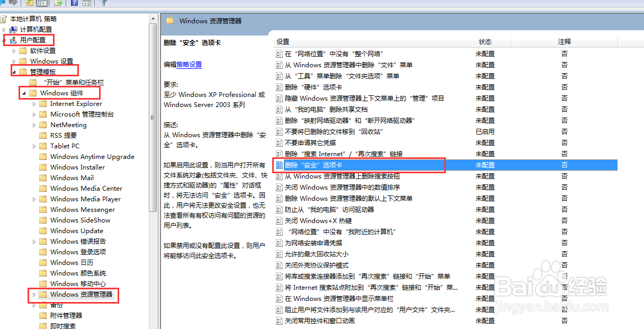Image resolution: width=644 pixels, height=329 pixels.
Task: Click the Back navigation arrow
Action: pyautogui.click(x=3, y=4)
